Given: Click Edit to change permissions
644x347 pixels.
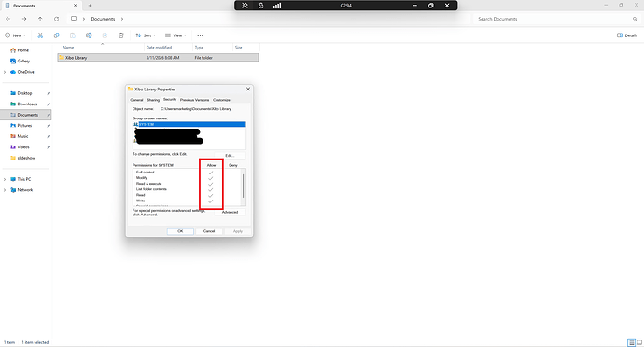Looking at the screenshot, I should [x=230, y=155].
